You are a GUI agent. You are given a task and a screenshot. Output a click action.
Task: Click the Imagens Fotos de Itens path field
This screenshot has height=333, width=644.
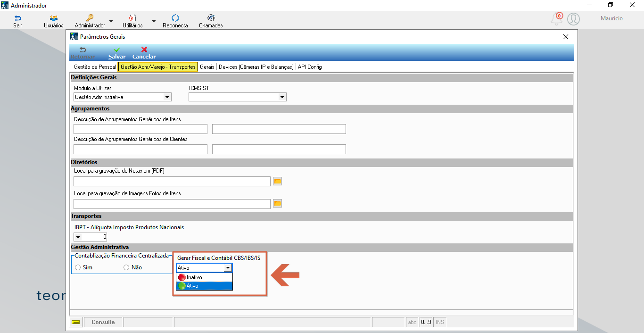pyautogui.click(x=172, y=204)
